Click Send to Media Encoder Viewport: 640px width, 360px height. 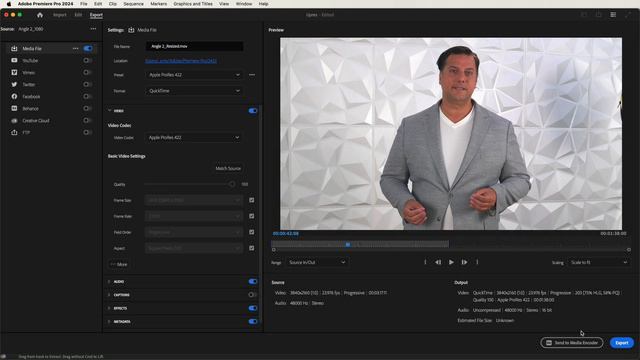[572, 343]
